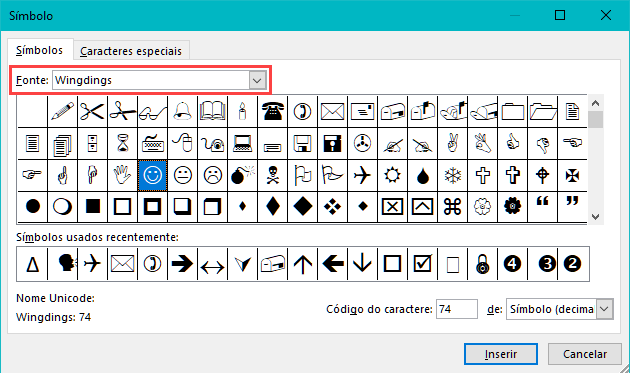Select recent circled number 2 symbol
The image size is (630, 373).
(573, 264)
